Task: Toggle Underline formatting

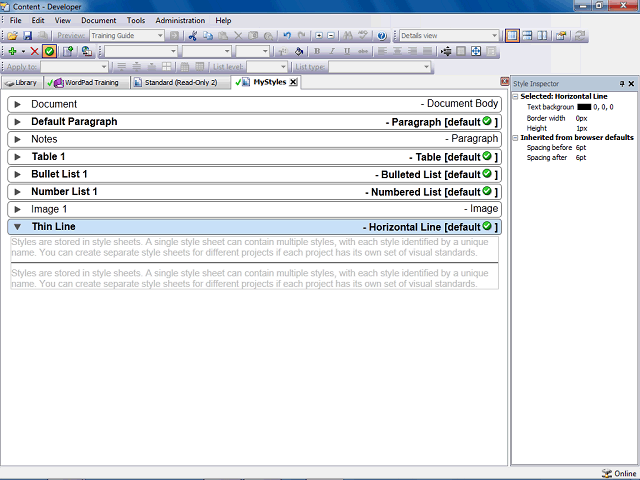Action: pyautogui.click(x=347, y=51)
